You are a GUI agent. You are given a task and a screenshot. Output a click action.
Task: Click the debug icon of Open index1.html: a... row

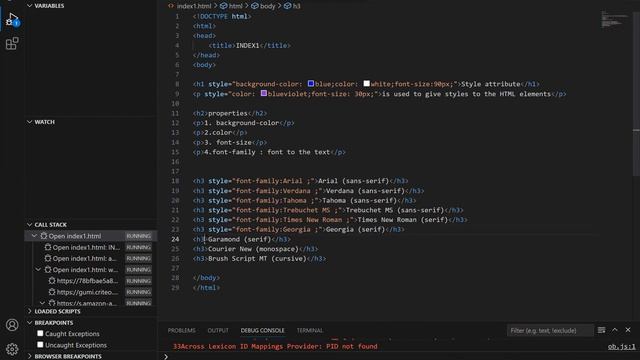pyautogui.click(x=48, y=258)
